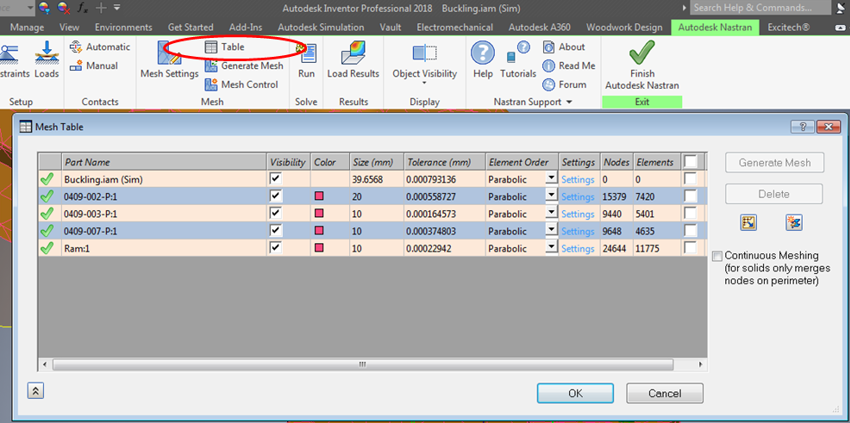This screenshot has height=423, width=850.
Task: Open the Excitech tab
Action: pos(788,27)
